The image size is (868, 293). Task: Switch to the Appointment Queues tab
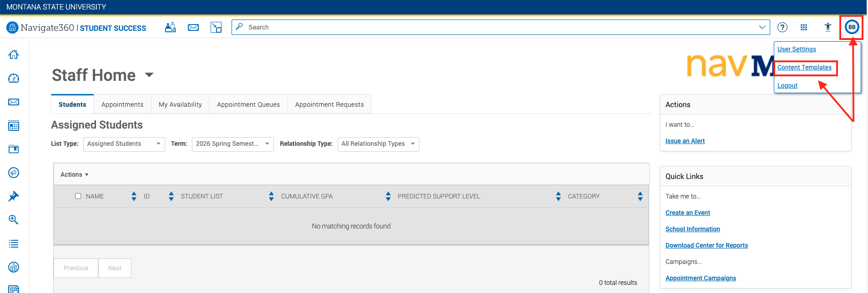pos(248,104)
